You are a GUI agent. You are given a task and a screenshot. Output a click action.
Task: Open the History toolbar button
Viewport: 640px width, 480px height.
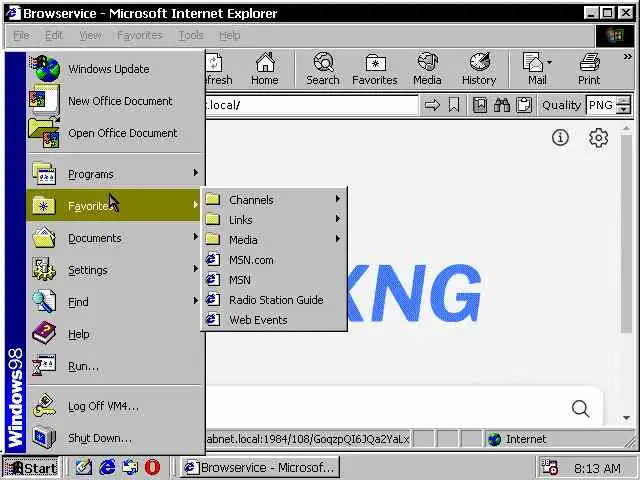479,69
